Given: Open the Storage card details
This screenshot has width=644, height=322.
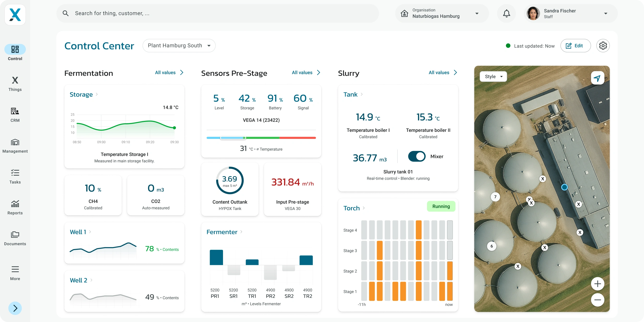Looking at the screenshot, I should 84,94.
